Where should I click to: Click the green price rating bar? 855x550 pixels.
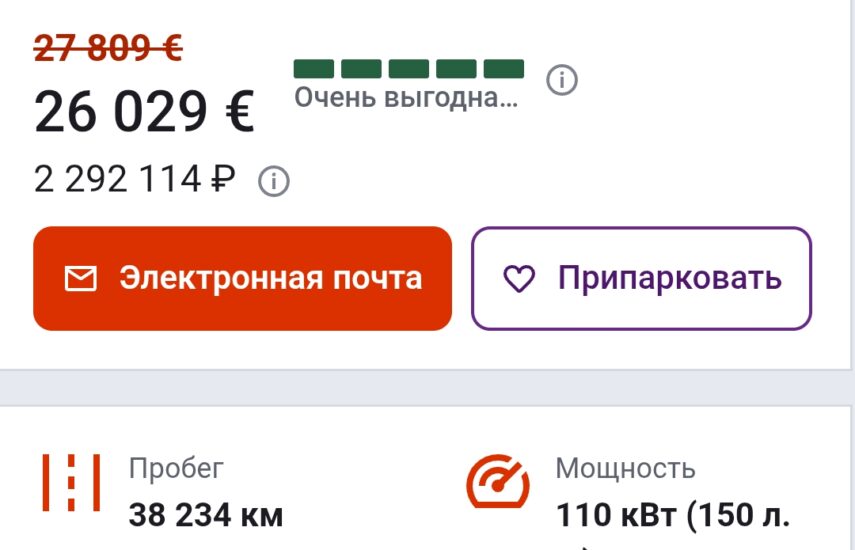408,69
